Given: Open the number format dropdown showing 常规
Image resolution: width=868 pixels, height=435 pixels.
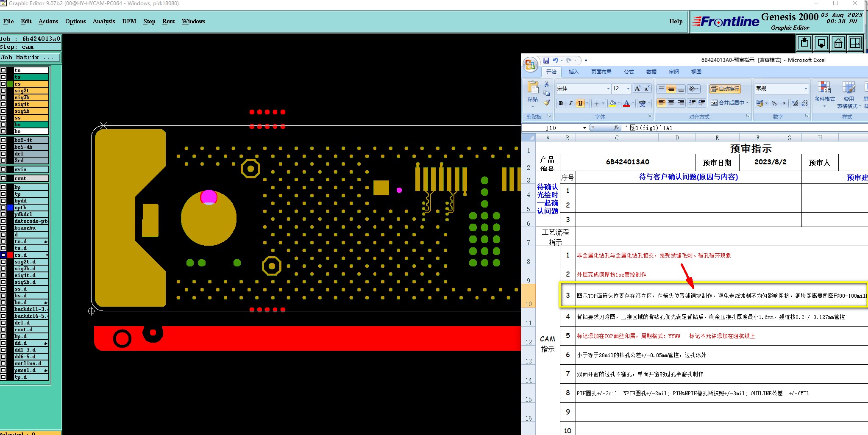Looking at the screenshot, I should (x=806, y=89).
